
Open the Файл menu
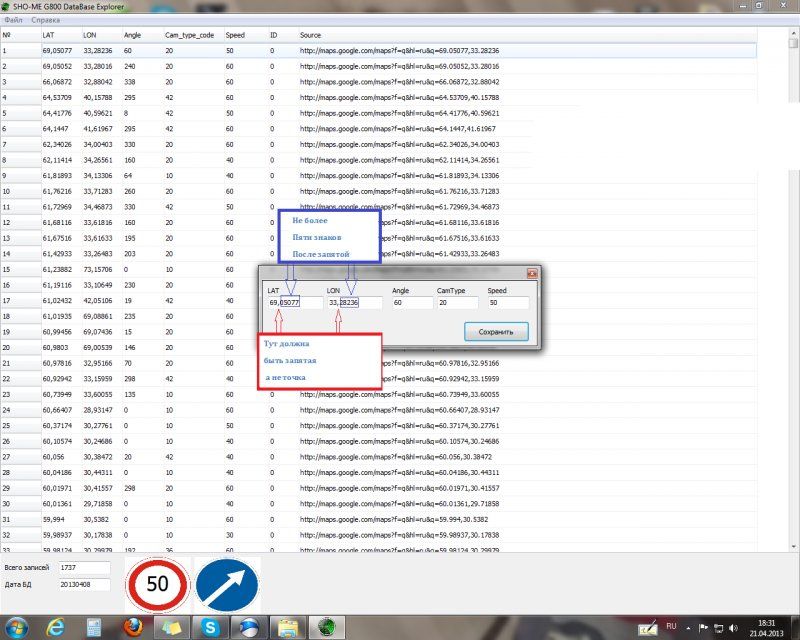tap(15, 19)
